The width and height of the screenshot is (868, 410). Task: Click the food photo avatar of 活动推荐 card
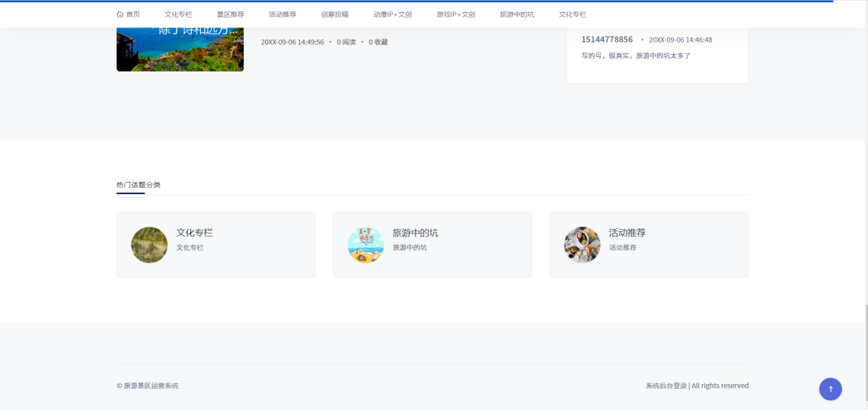pyautogui.click(x=582, y=245)
